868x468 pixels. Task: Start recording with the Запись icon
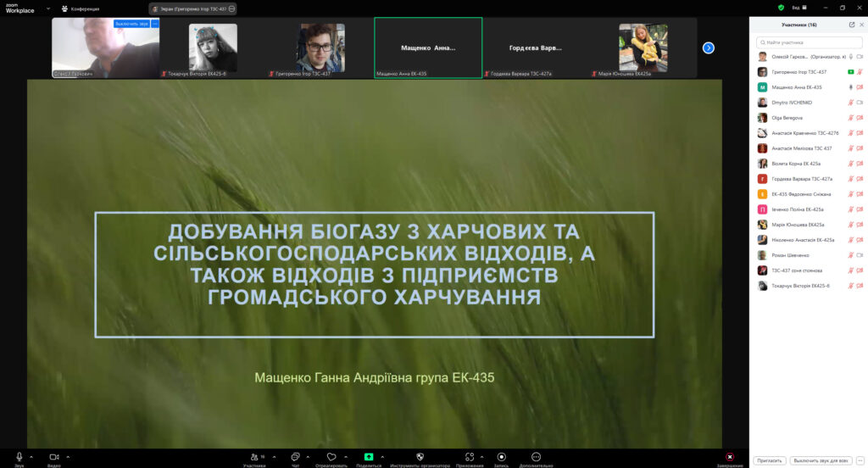coord(502,457)
